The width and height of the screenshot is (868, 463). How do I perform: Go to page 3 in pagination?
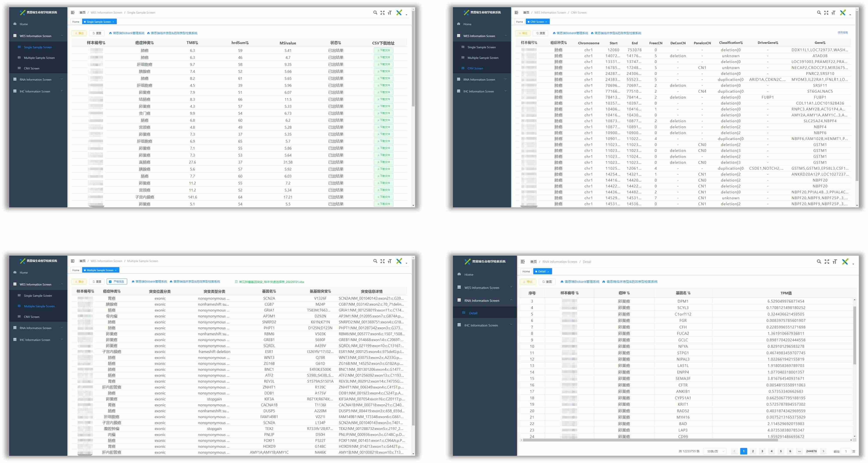tap(762, 451)
